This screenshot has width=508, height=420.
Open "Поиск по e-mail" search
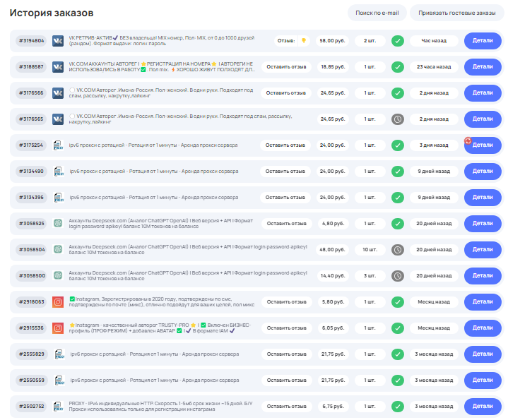[375, 13]
